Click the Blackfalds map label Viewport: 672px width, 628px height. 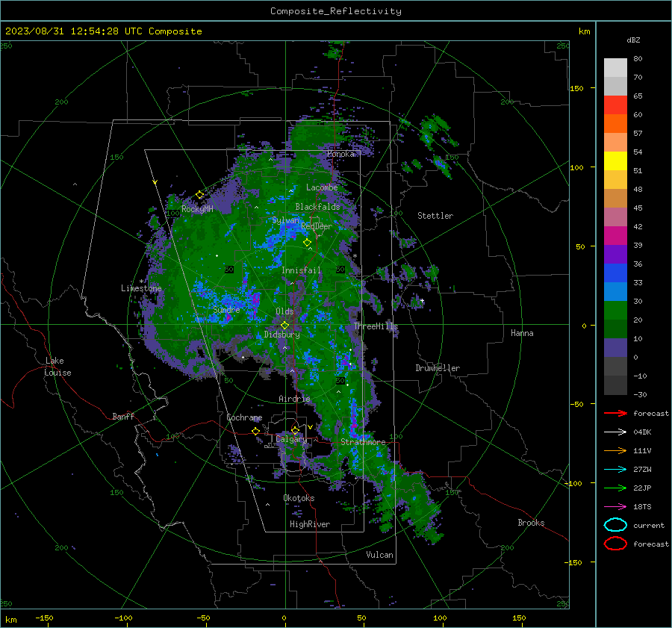pyautogui.click(x=317, y=207)
